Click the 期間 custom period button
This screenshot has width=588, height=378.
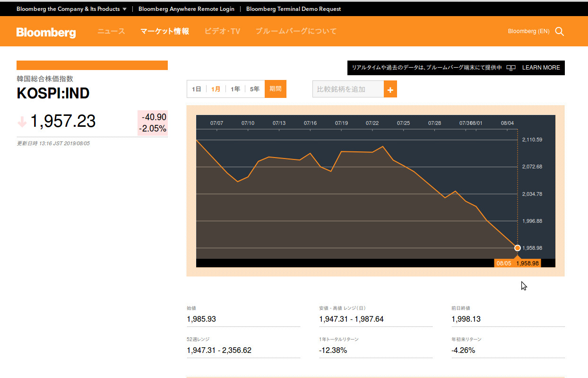click(x=276, y=89)
